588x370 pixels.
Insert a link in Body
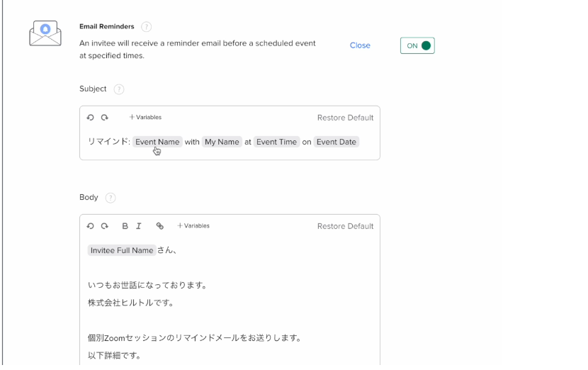click(x=159, y=226)
